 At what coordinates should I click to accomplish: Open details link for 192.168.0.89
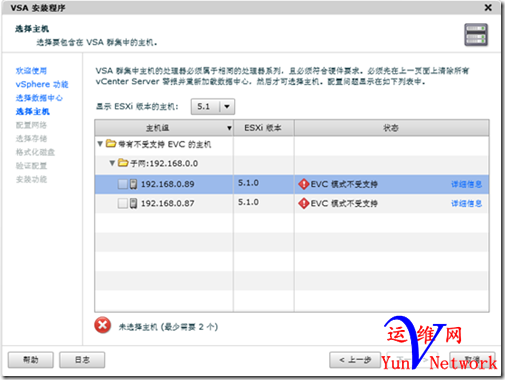tap(467, 184)
